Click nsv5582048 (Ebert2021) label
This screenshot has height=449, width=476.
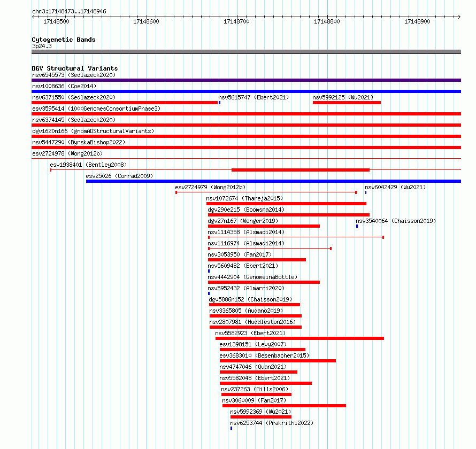click(255, 378)
